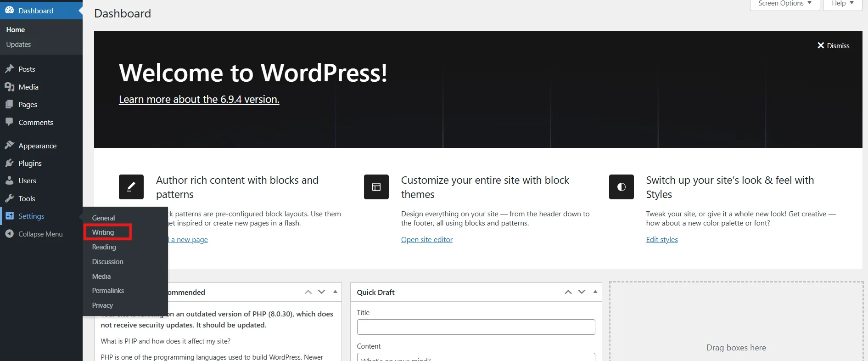Click Dismiss text on welcome banner
Image resolution: width=868 pixels, height=361 pixels.
point(838,45)
